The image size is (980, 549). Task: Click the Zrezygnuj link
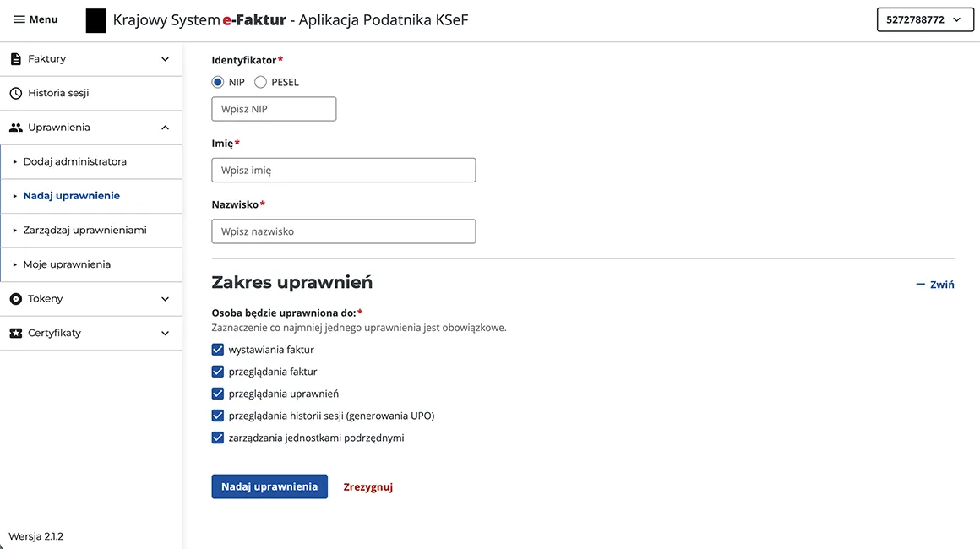tap(367, 486)
